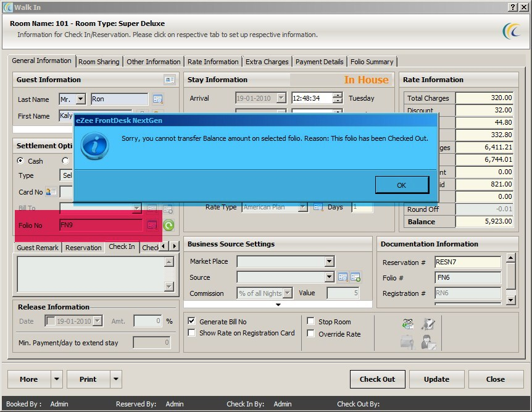Click the add-new icon beside Bill To
532x412 pixels.
pyautogui.click(x=168, y=209)
